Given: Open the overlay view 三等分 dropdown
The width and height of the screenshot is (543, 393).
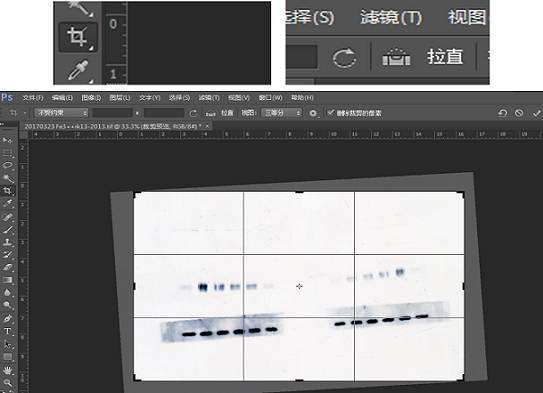Looking at the screenshot, I should click(x=282, y=113).
